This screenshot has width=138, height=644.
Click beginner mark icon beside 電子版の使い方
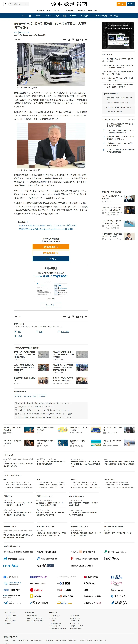coord(105,108)
